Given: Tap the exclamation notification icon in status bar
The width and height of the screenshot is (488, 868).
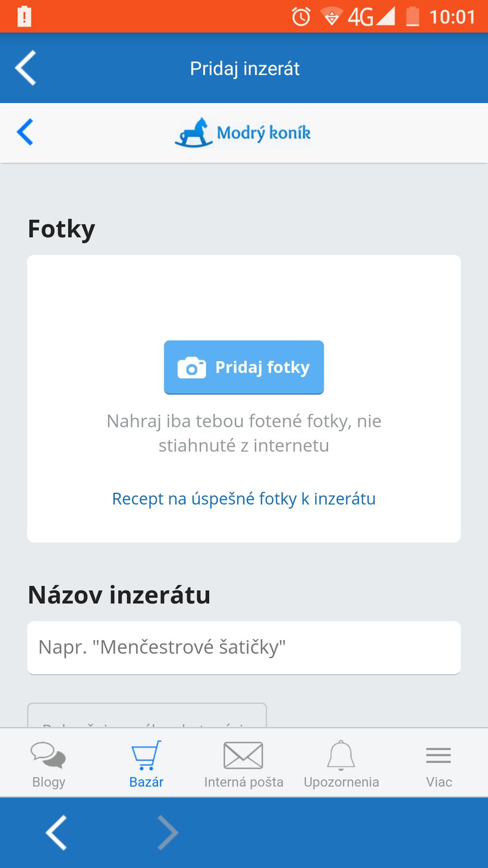Looking at the screenshot, I should point(24,17).
